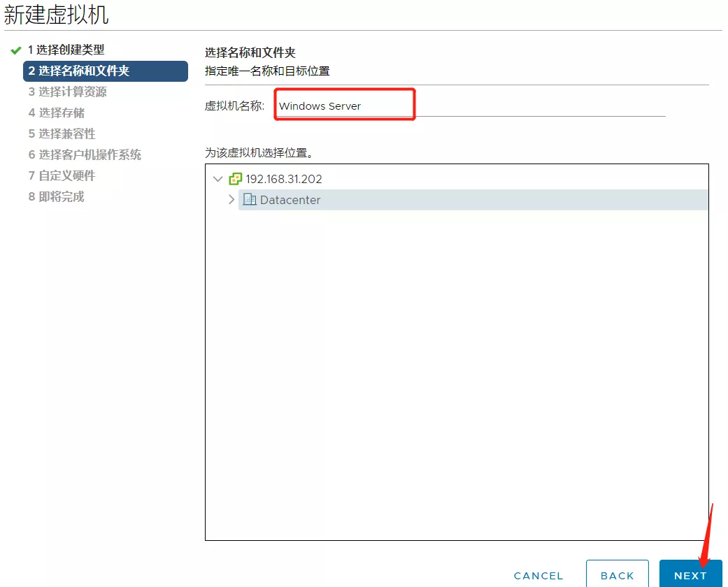Image resolution: width=728 pixels, height=587 pixels.
Task: Open step 6 选择客户机操作系统
Action: point(85,154)
